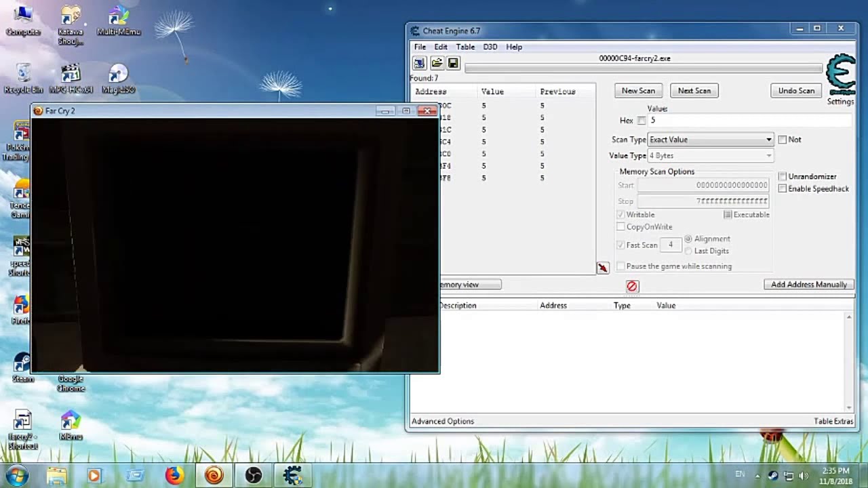868x488 pixels.
Task: Open MagicISO desktop icon
Action: click(119, 79)
